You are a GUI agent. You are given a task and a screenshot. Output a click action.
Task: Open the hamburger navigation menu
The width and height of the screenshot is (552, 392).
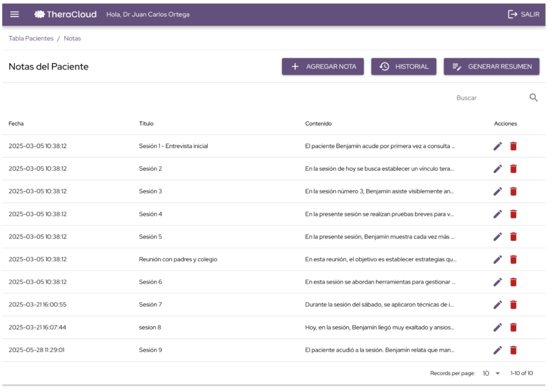[x=15, y=15]
